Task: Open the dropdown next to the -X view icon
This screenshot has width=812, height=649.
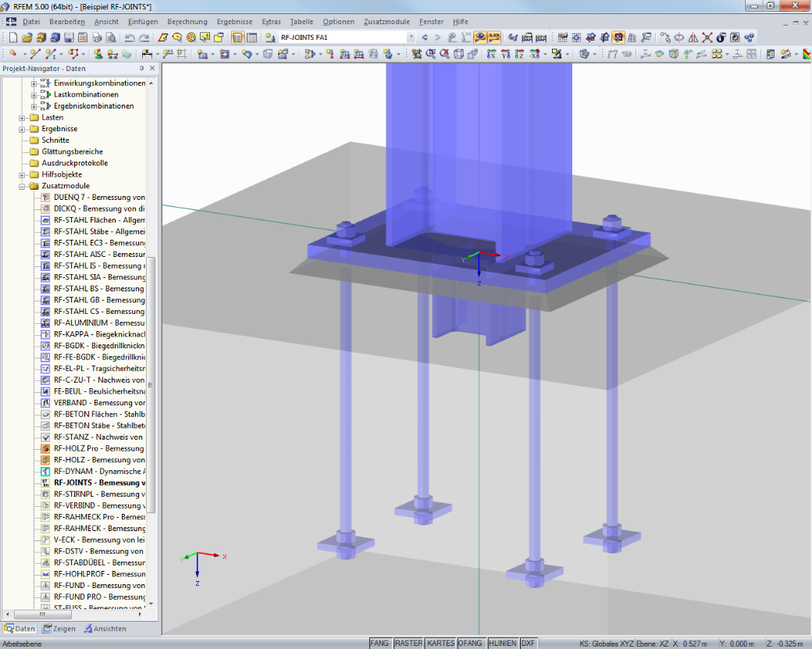Action: [x=545, y=54]
